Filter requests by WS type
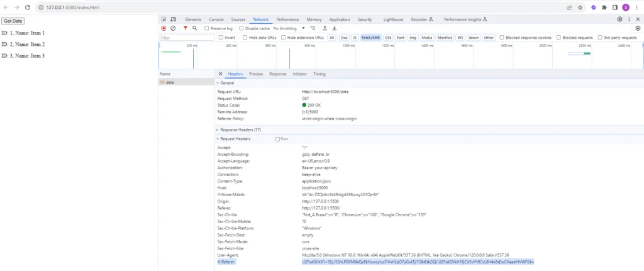The image size is (644, 271). (x=460, y=37)
